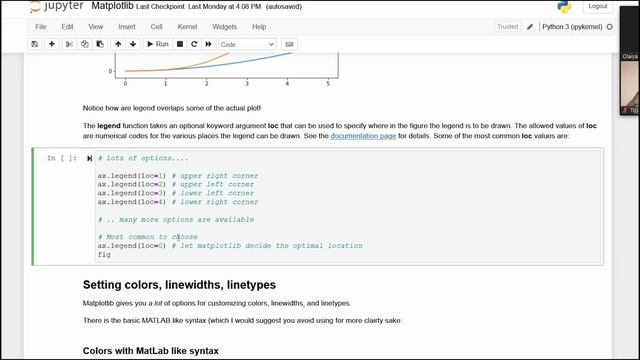
Task: Click the Logout button
Action: 598,6
